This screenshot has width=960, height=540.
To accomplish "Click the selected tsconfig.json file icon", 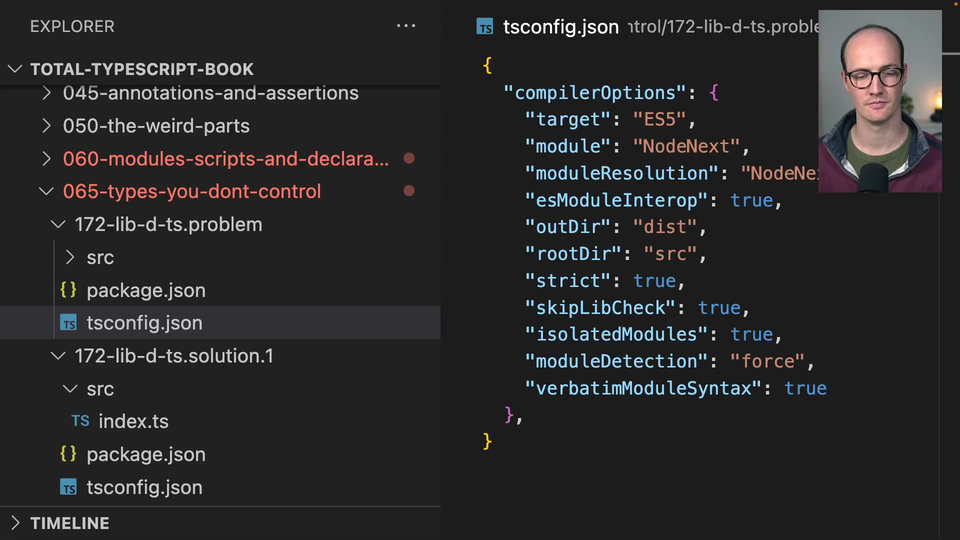I will [68, 324].
